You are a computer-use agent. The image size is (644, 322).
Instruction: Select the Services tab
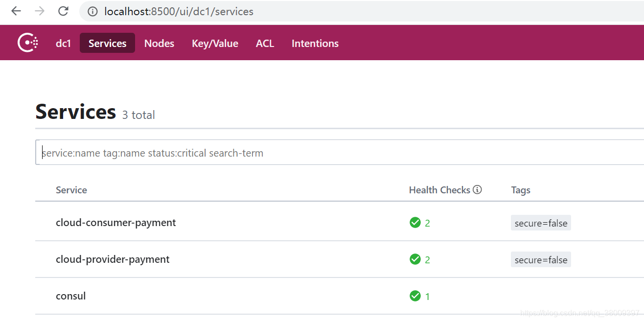107,43
